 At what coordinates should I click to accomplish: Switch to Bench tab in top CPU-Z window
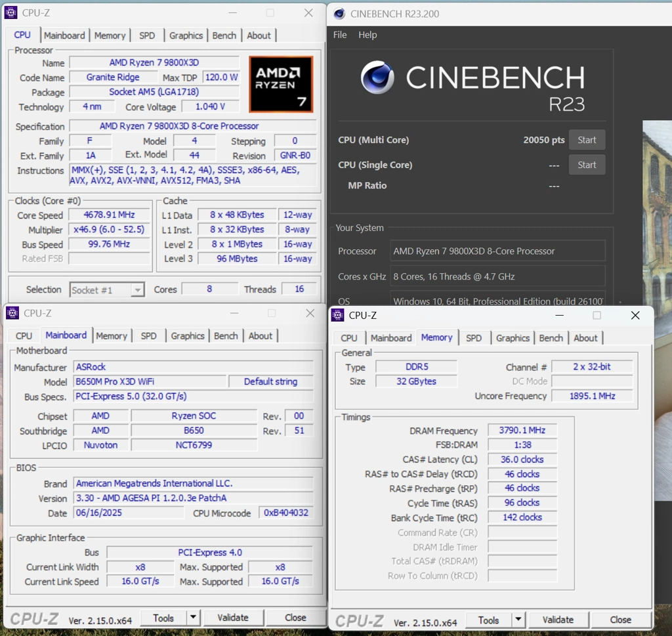click(x=224, y=35)
